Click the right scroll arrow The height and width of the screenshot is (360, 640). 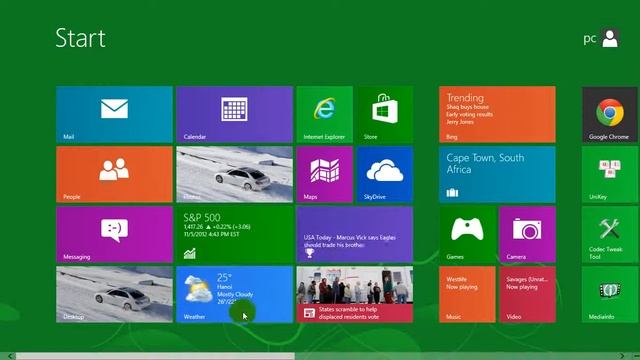(x=622, y=356)
